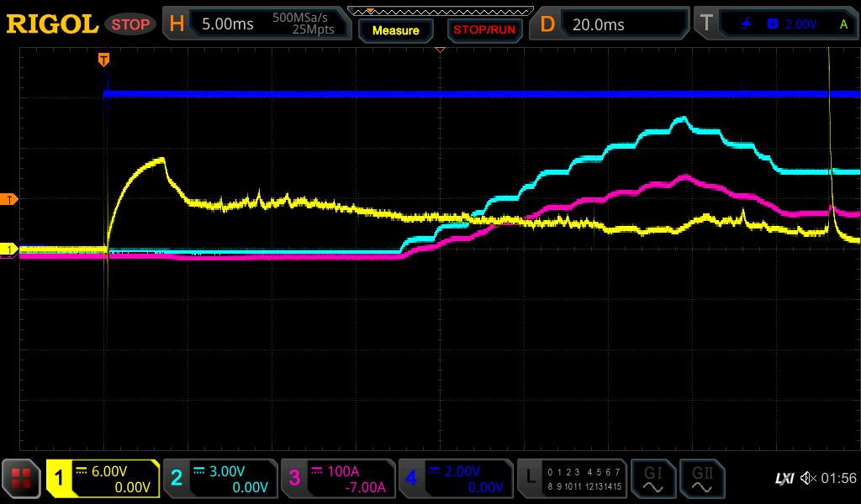The height and width of the screenshot is (504, 861).
Task: Open the red function navigation grid icon
Action: coord(22,479)
